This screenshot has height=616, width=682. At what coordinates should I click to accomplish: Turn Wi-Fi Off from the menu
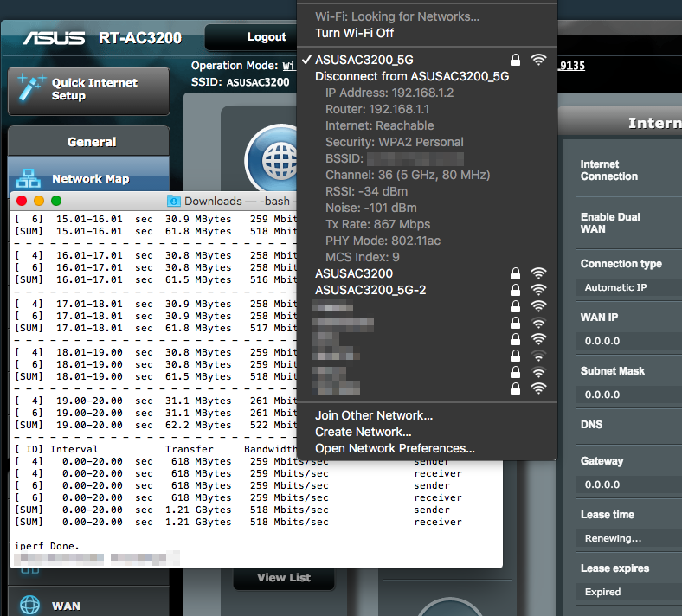(354, 33)
